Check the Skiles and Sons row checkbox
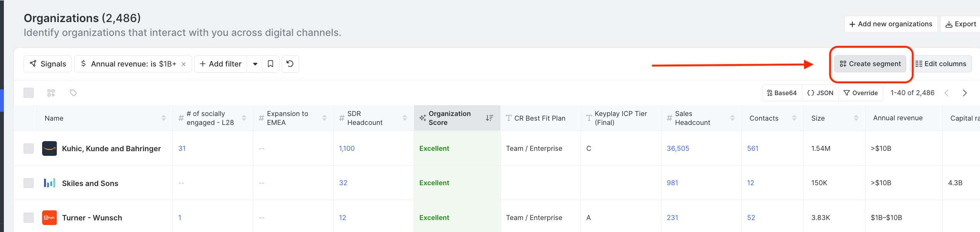Viewport: 980px width, 232px height. (x=29, y=183)
